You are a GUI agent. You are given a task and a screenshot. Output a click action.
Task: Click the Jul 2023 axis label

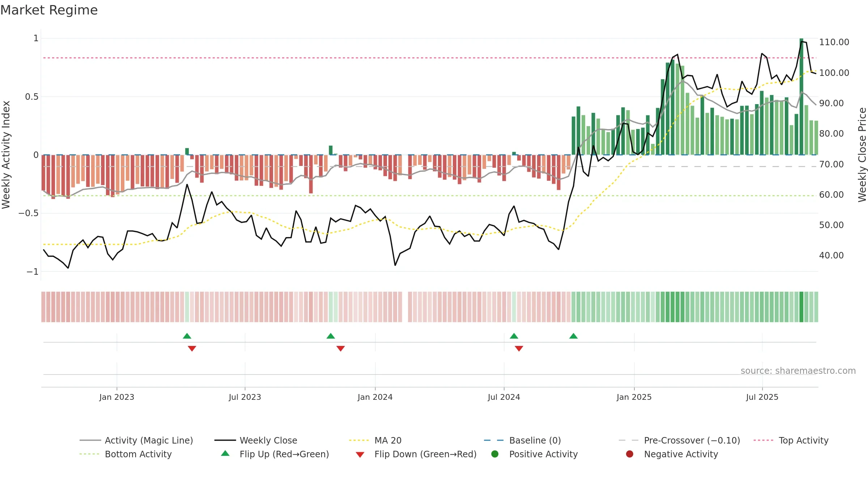[245, 397]
